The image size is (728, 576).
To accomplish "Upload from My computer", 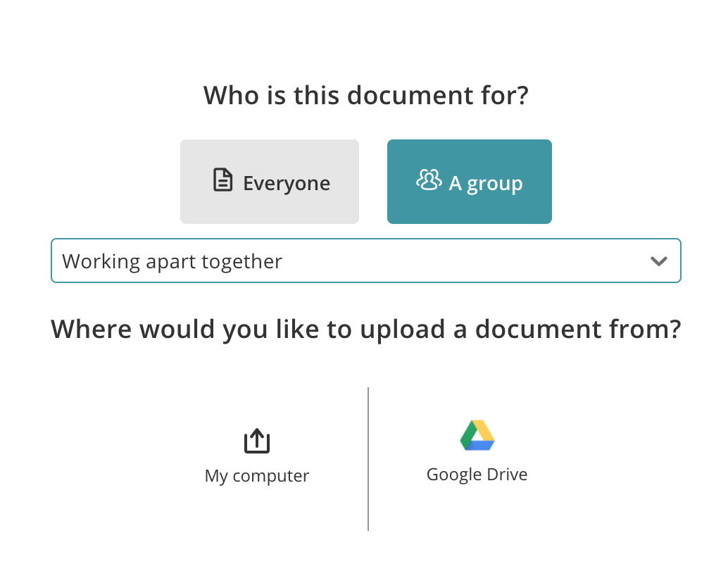I will click(257, 456).
